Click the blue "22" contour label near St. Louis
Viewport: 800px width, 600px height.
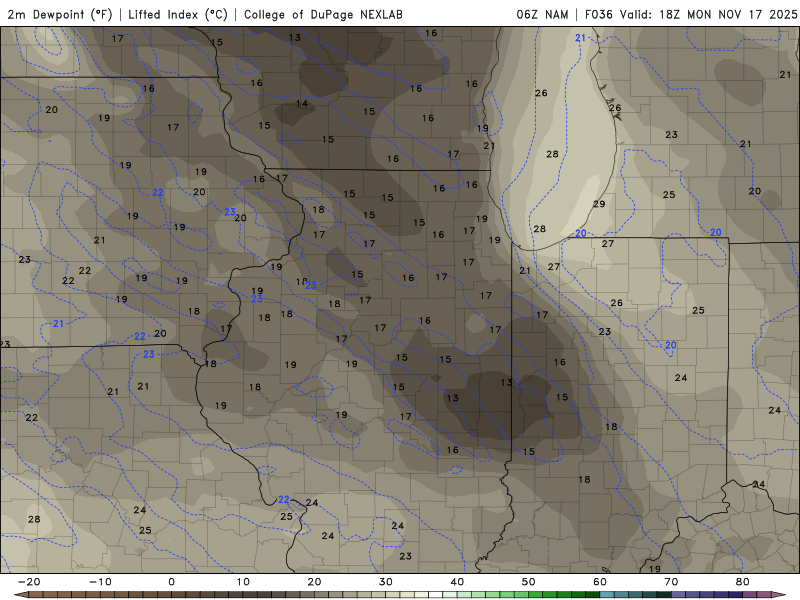[284, 499]
